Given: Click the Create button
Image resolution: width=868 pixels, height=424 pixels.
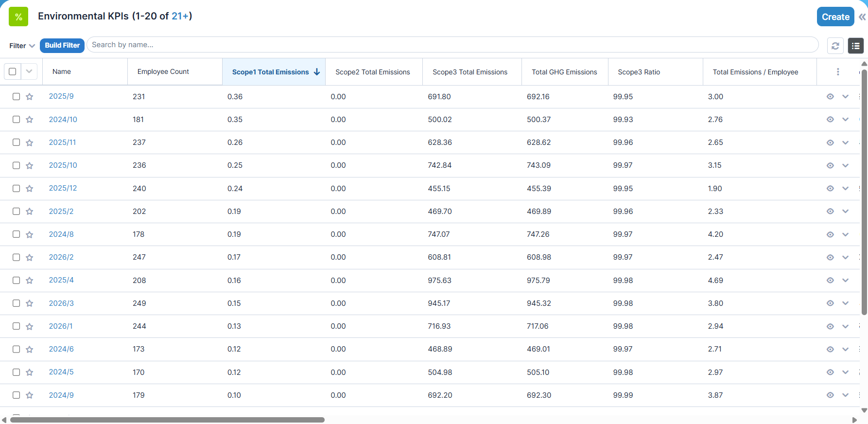Looking at the screenshot, I should click(x=835, y=17).
